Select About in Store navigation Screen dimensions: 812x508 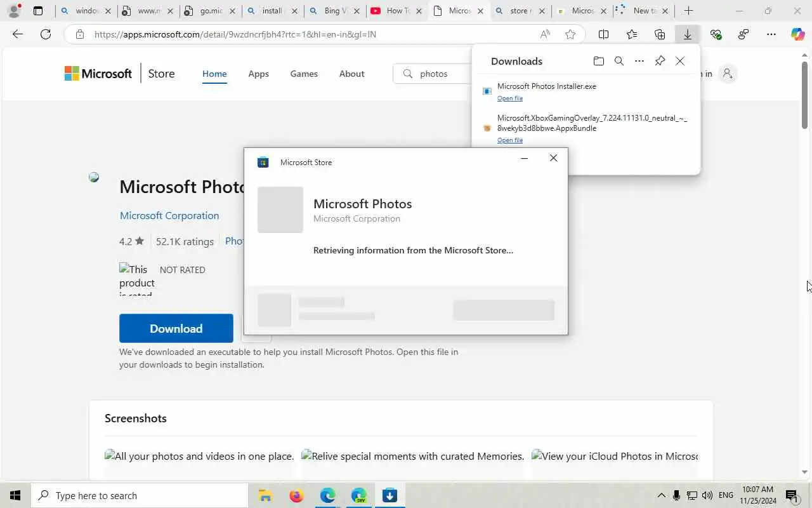[351, 74]
